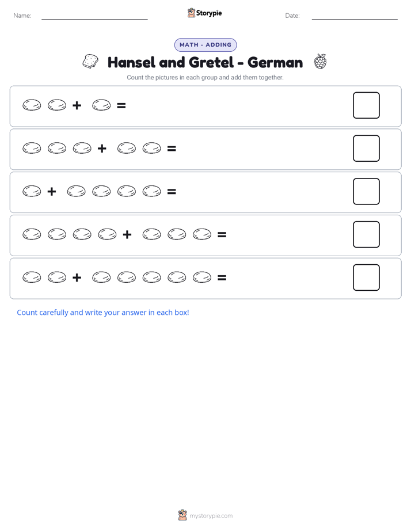Select the fourth row answer box
Viewport: 411px width, 532px height.
tap(366, 234)
